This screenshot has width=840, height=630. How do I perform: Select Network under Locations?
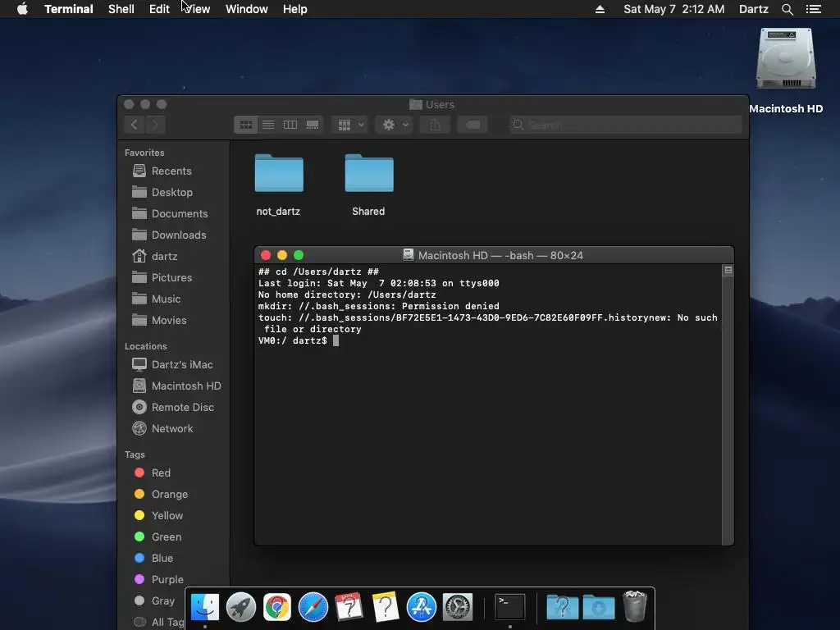[172, 428]
